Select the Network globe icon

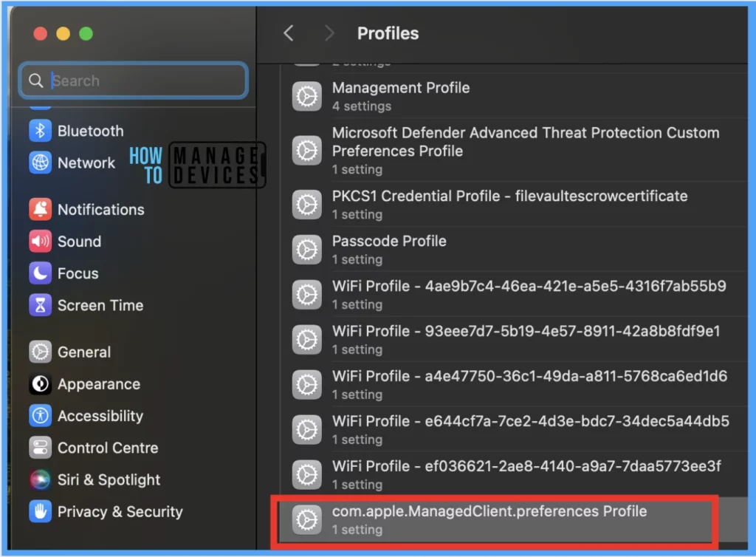pos(40,163)
